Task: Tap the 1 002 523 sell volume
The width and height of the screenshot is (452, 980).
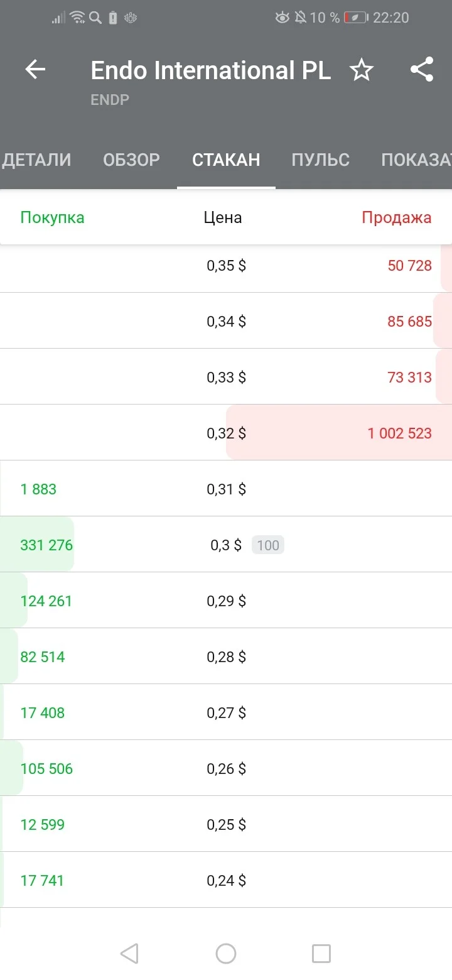Action: pyautogui.click(x=399, y=433)
